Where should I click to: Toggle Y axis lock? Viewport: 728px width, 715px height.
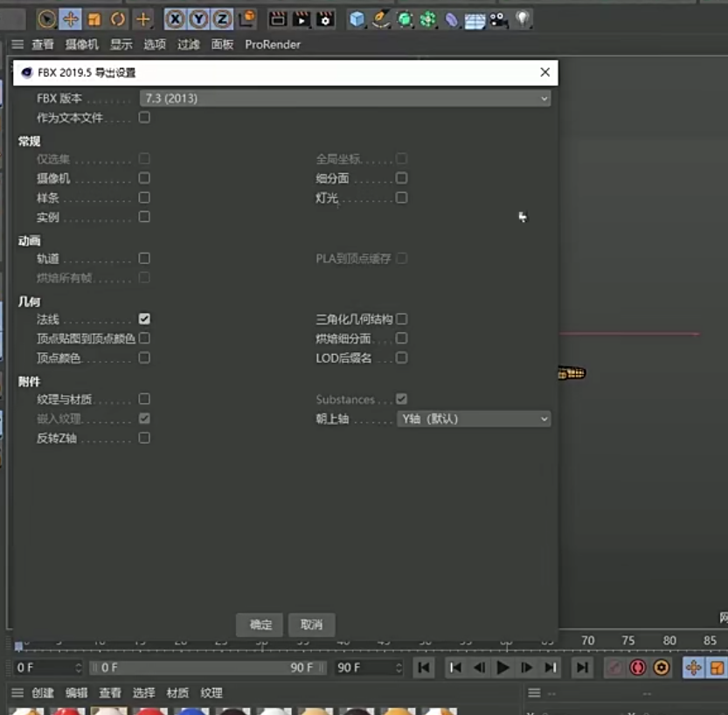coord(198,19)
